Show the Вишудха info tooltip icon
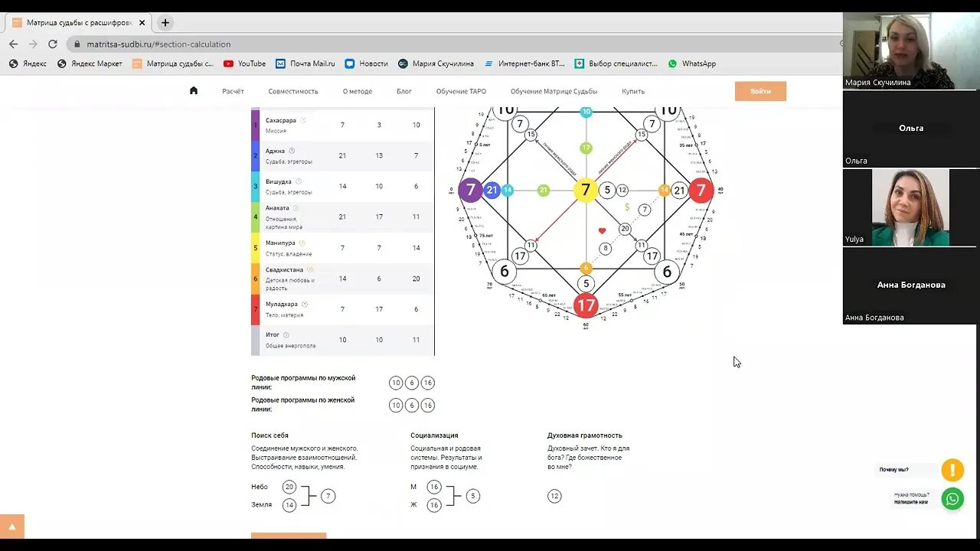Screen dimensions: 980x551 point(299,181)
